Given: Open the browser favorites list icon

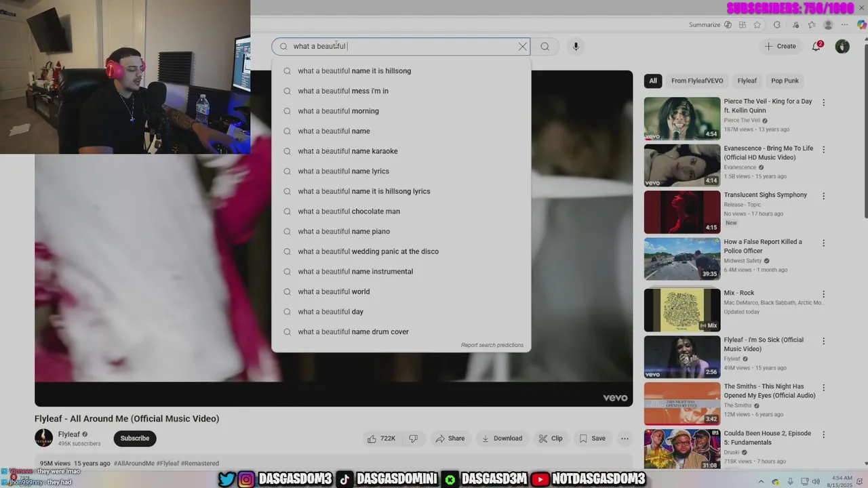Looking at the screenshot, I should 812,25.
